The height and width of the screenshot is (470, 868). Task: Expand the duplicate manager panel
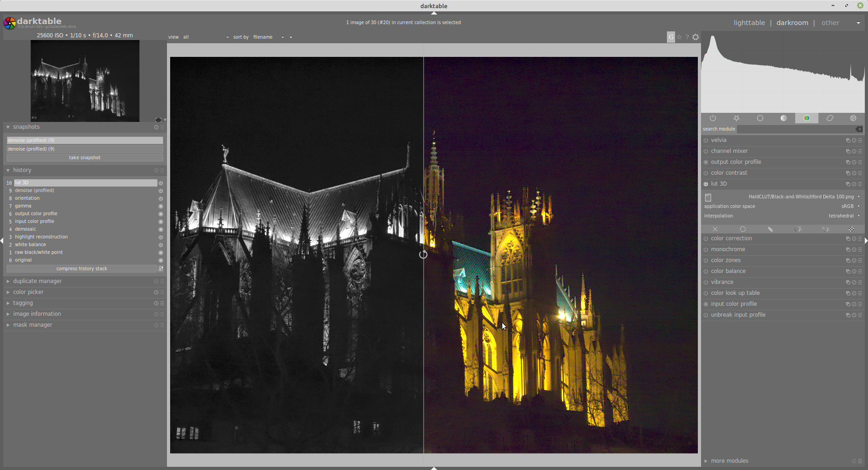pos(8,282)
